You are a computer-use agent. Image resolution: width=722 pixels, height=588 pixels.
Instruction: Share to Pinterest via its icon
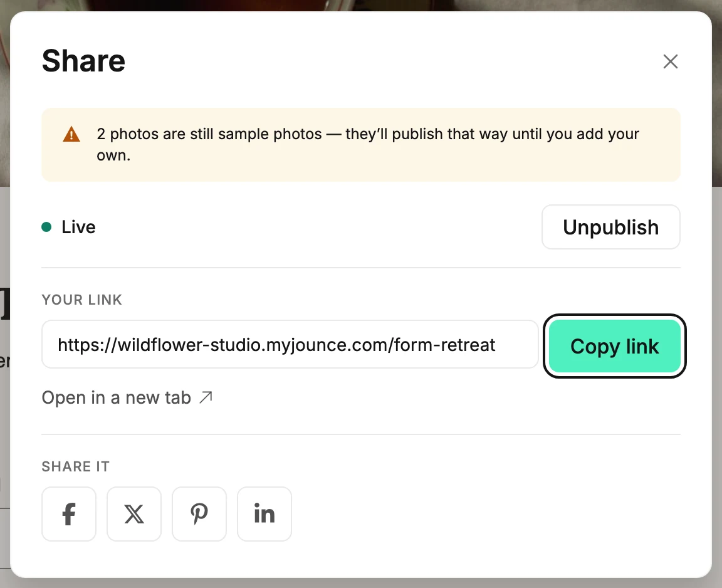199,514
